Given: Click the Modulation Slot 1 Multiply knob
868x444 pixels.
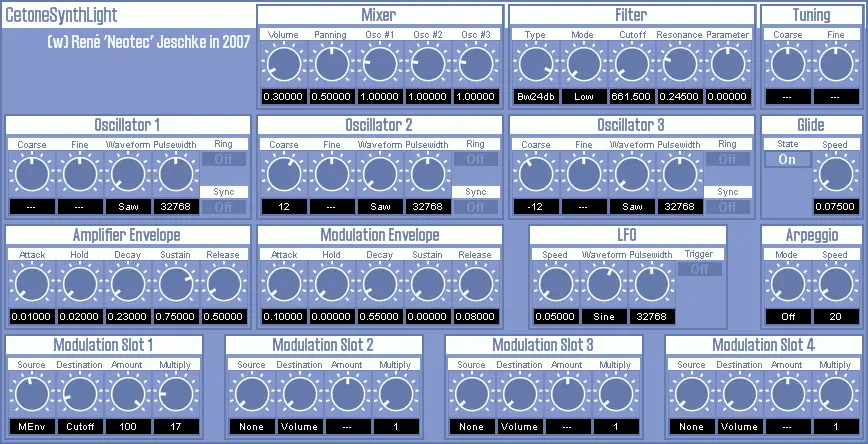Looking at the screenshot, I should [175, 395].
